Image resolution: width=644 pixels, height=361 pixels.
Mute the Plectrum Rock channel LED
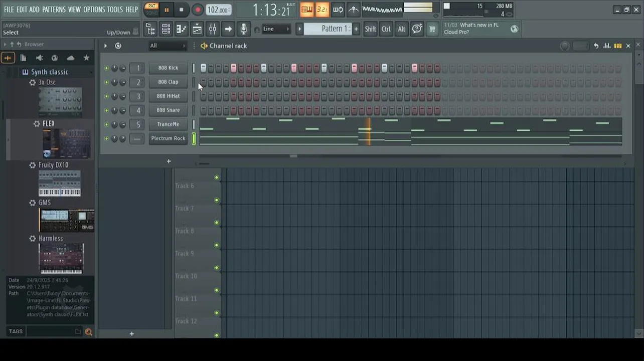106,138
